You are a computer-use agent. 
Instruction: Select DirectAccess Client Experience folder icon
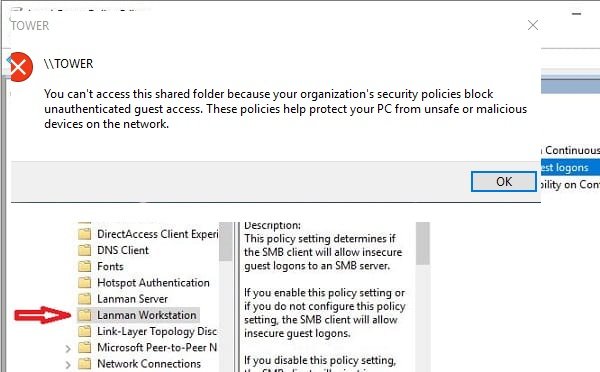pyautogui.click(x=85, y=233)
